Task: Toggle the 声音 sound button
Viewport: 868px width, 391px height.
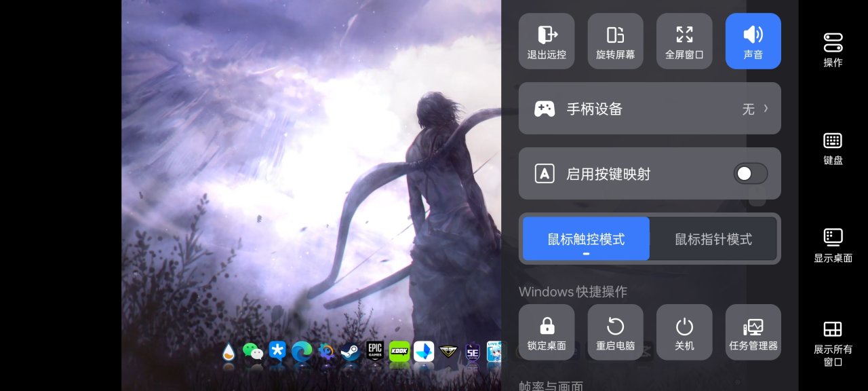Action: (753, 41)
